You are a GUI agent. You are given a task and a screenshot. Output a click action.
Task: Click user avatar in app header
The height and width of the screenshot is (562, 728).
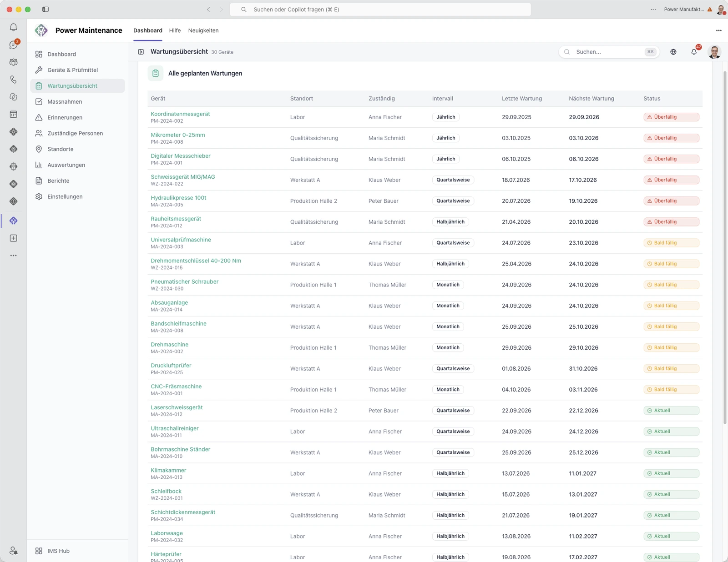coord(714,52)
